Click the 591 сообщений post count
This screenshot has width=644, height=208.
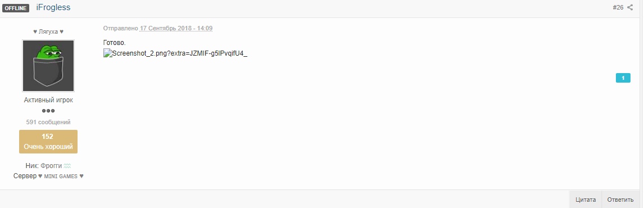tap(48, 122)
